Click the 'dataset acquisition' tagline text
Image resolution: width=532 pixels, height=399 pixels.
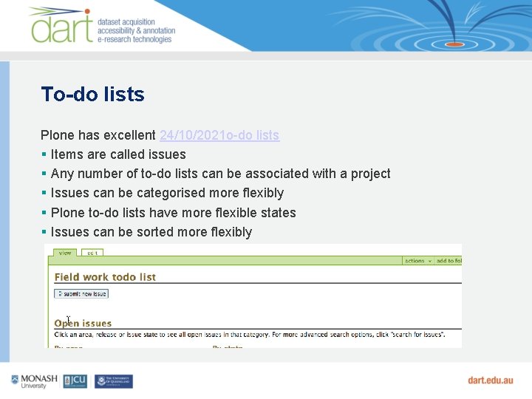(126, 22)
